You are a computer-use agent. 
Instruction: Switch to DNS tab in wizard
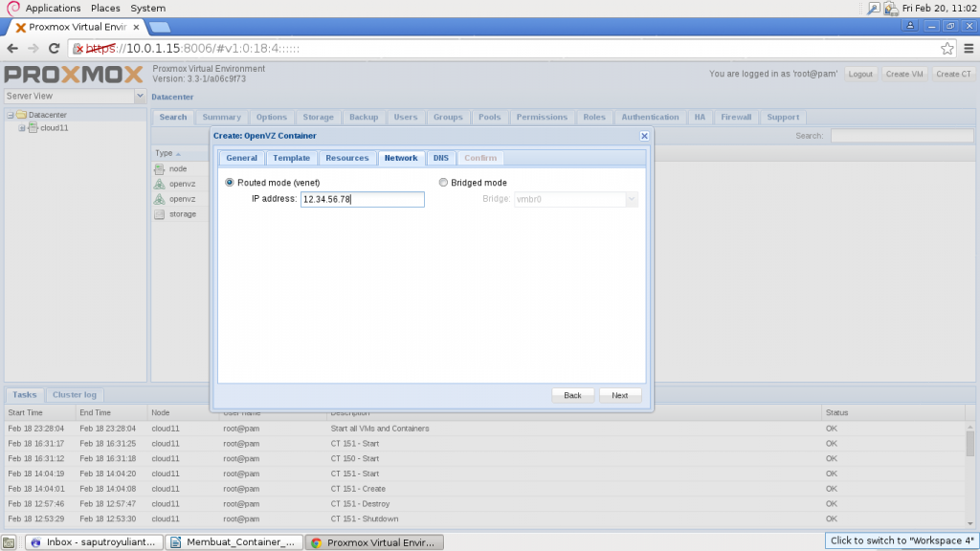(x=441, y=158)
